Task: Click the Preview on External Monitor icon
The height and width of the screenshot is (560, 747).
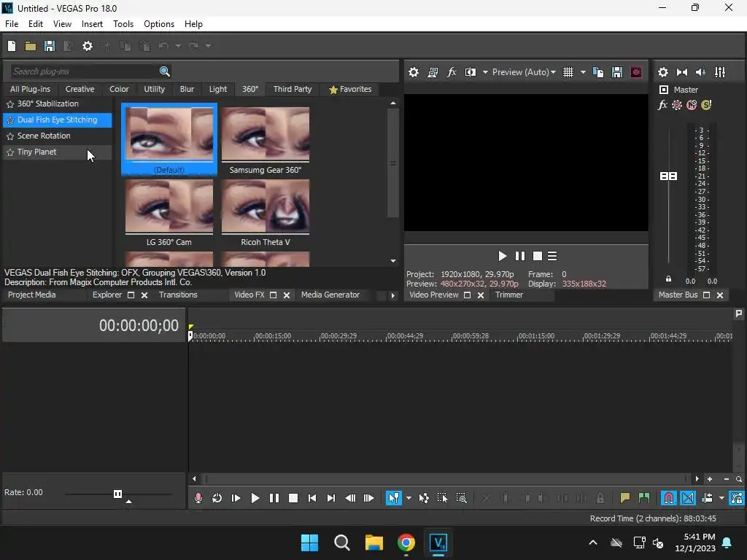Action: point(433,72)
